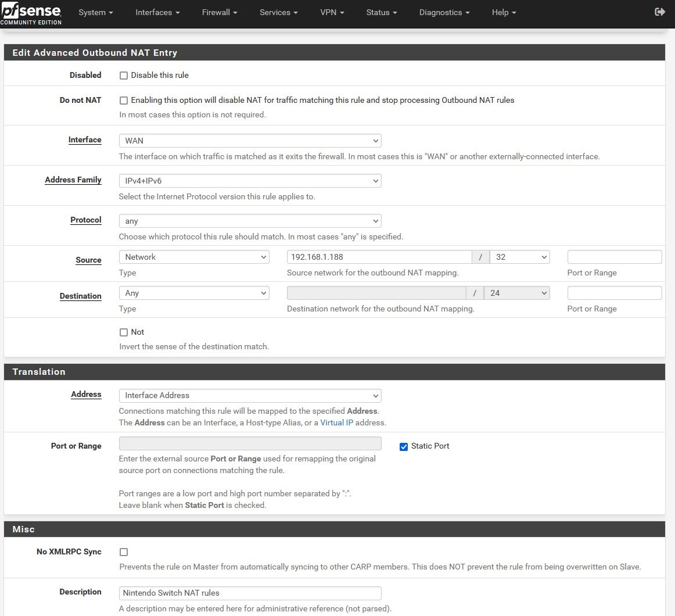This screenshot has height=616, width=675.
Task: Click the Description text field
Action: 250,593
